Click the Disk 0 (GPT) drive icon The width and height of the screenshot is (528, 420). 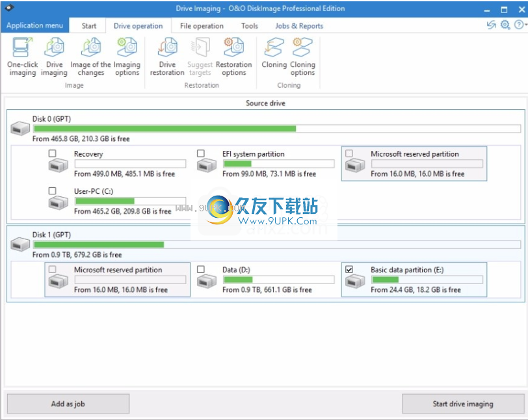pyautogui.click(x=20, y=129)
